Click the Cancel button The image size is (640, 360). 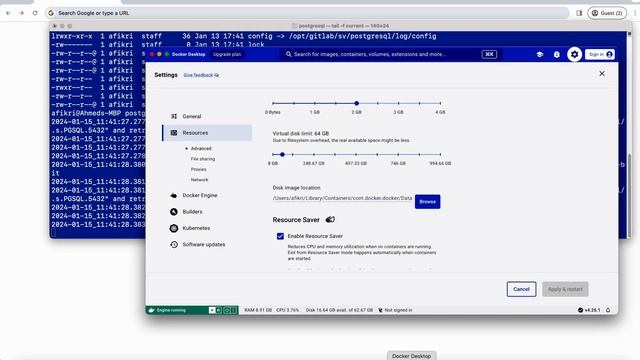coord(521,289)
